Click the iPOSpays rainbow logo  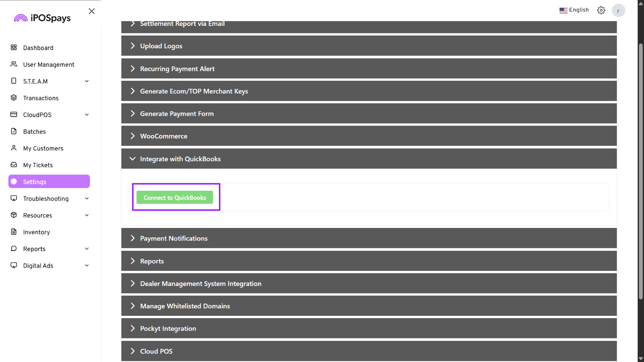tap(21, 18)
